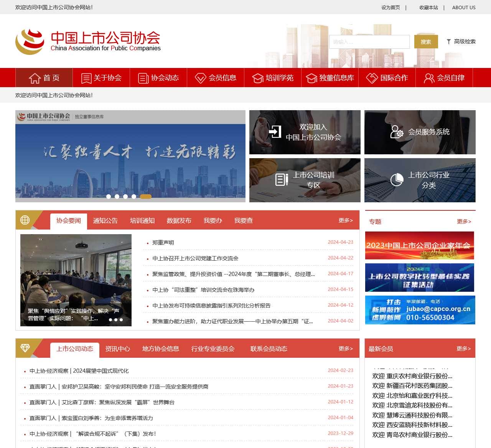
Task: Click the home icon on 首页 nav item
Action: [x=34, y=78]
